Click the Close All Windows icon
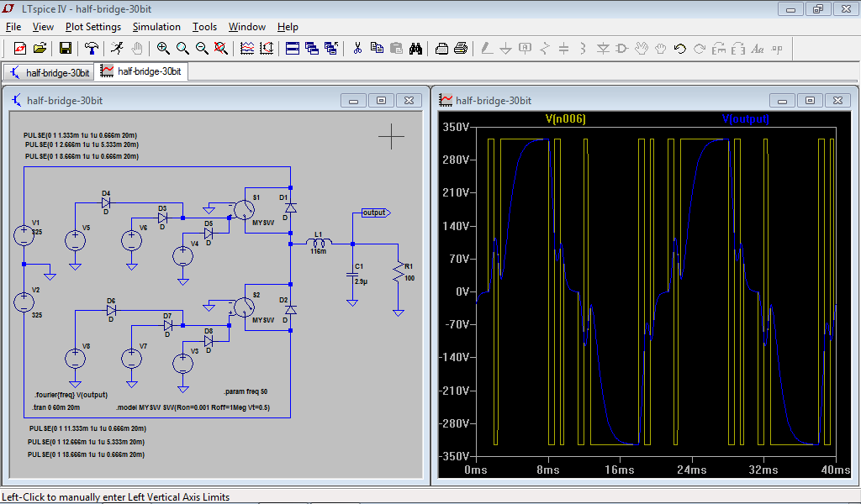Screen dimensions: 861x504 pyautogui.click(x=331, y=49)
